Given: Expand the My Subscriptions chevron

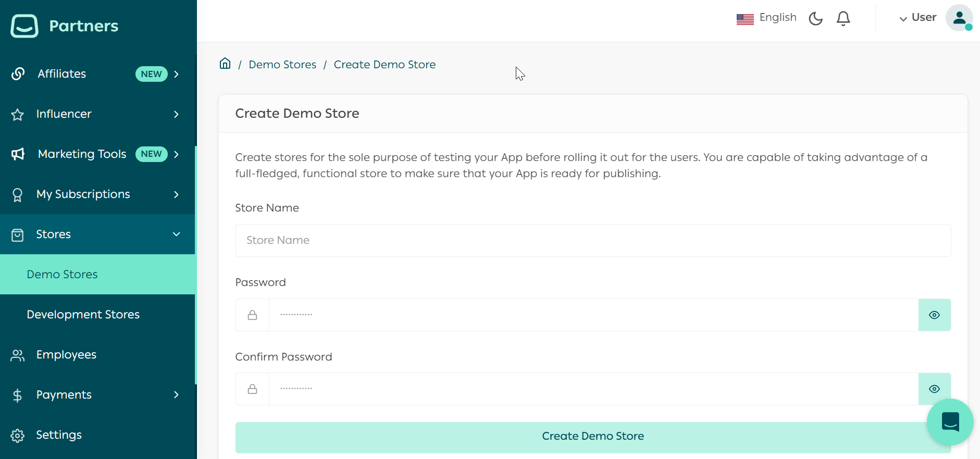Looking at the screenshot, I should [x=176, y=194].
